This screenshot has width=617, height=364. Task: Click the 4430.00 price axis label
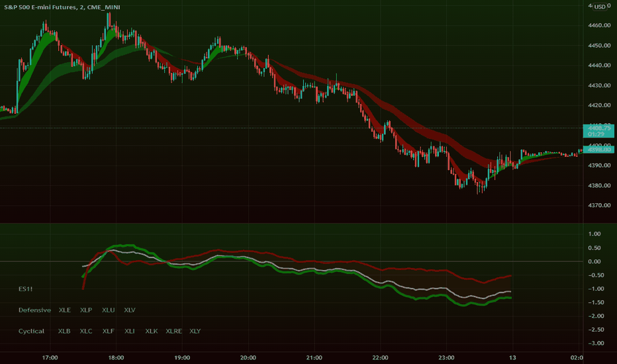tap(599, 85)
